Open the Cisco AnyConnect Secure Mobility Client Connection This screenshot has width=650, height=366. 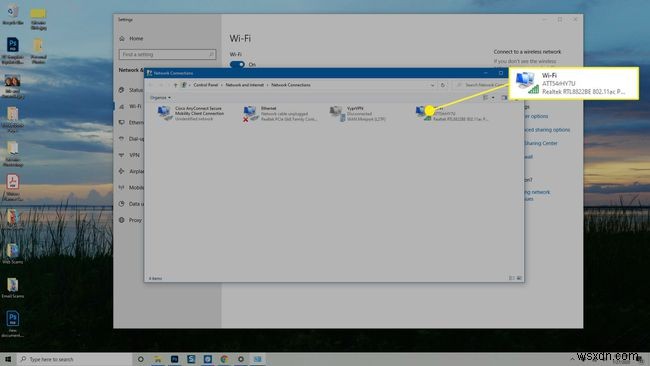(x=191, y=113)
